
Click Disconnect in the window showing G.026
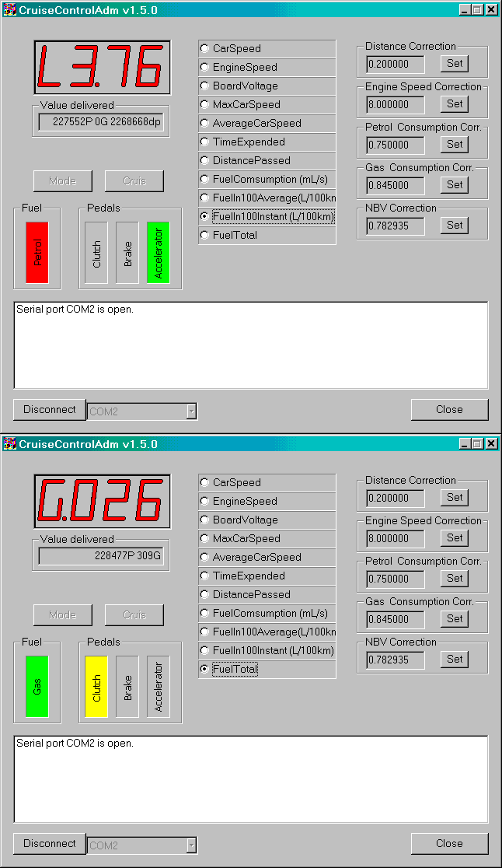(50, 843)
